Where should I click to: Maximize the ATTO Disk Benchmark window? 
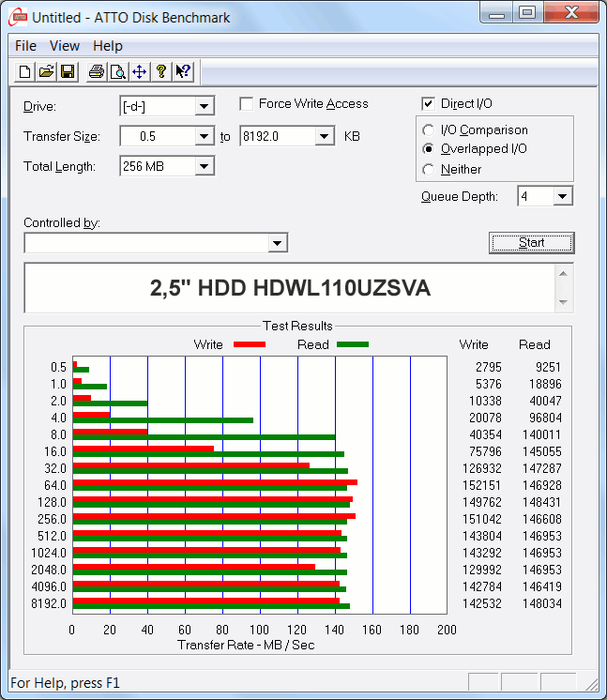pos(527,12)
